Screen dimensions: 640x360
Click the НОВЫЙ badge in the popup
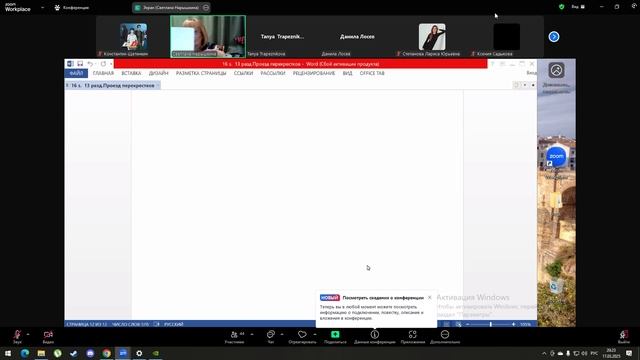coord(329,298)
